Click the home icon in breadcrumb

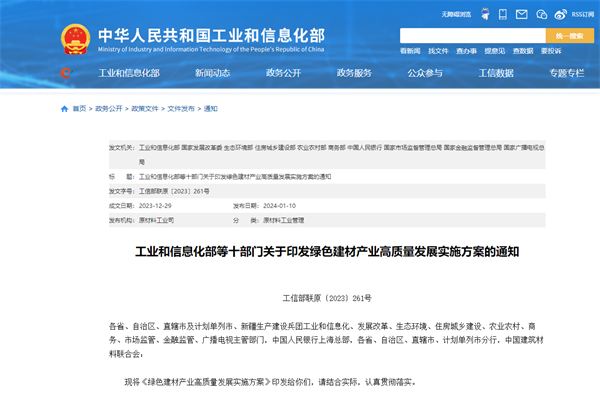(x=64, y=109)
